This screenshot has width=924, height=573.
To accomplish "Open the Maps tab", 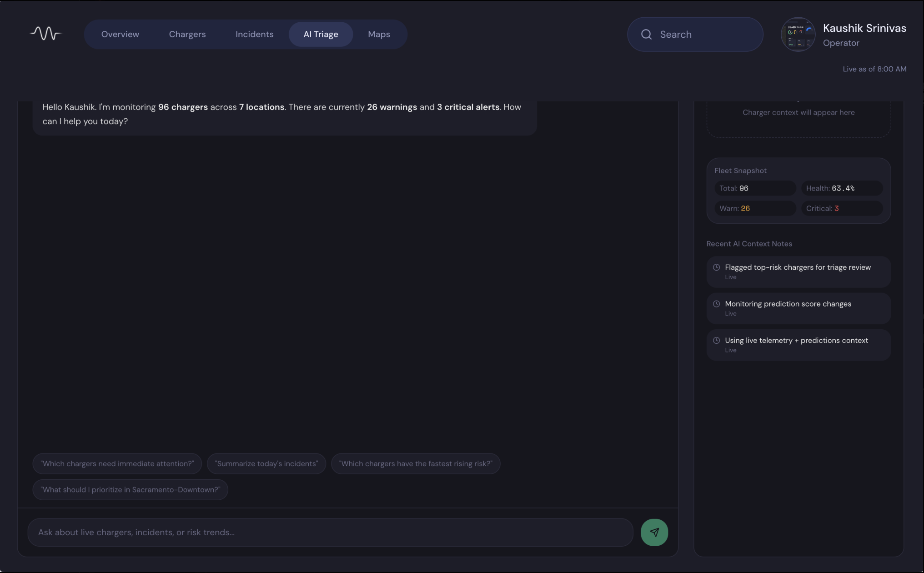I will (x=379, y=35).
